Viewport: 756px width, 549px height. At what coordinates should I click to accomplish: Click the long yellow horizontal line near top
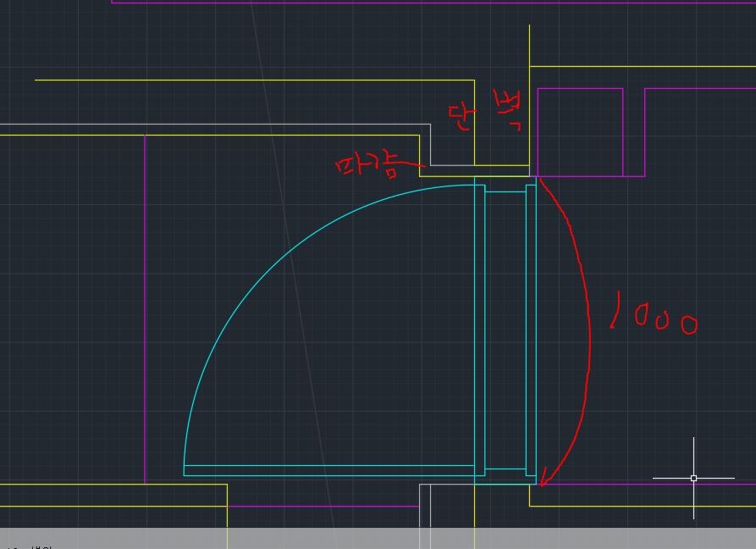click(x=254, y=80)
